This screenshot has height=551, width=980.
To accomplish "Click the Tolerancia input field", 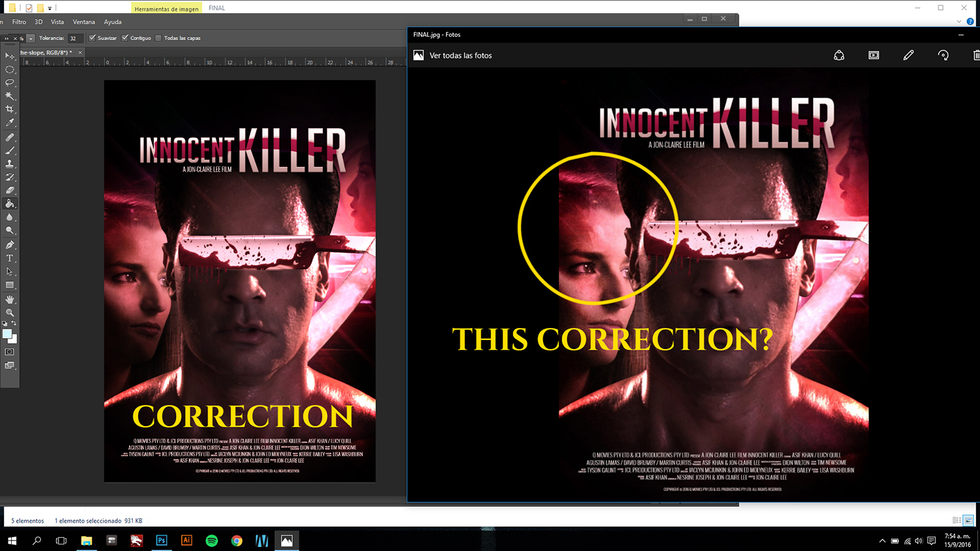I will (75, 38).
